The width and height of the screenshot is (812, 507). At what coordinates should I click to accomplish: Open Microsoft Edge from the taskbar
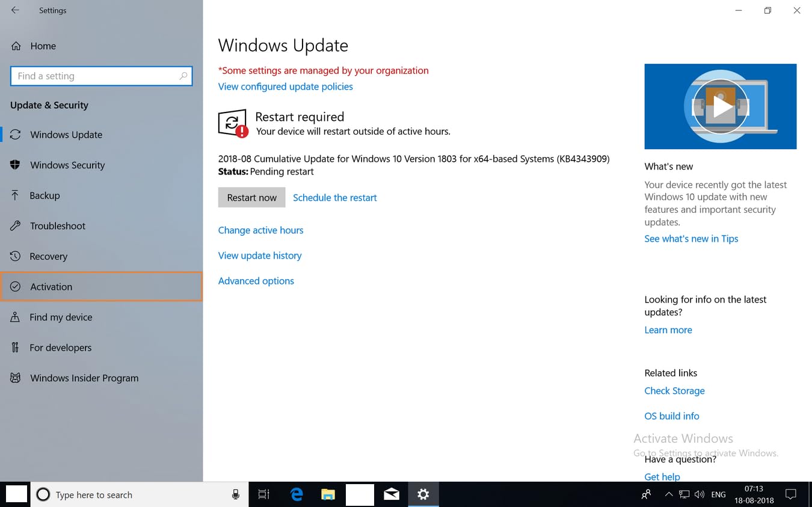297,494
